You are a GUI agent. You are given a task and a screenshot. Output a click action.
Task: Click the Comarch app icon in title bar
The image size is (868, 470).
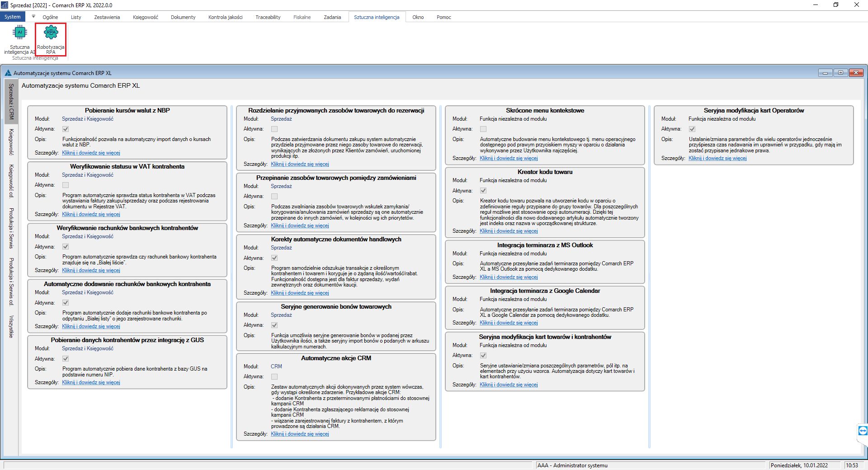(x=5, y=5)
